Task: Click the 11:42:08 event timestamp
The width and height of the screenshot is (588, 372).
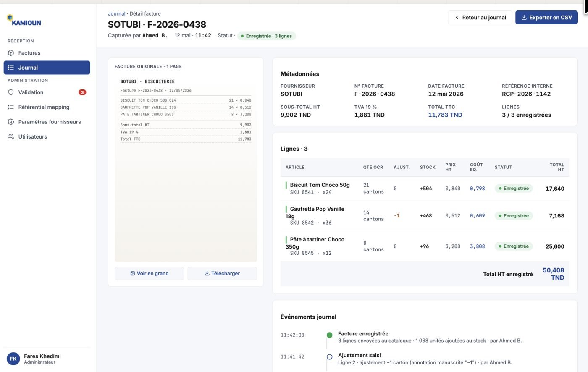Action: (x=292, y=335)
